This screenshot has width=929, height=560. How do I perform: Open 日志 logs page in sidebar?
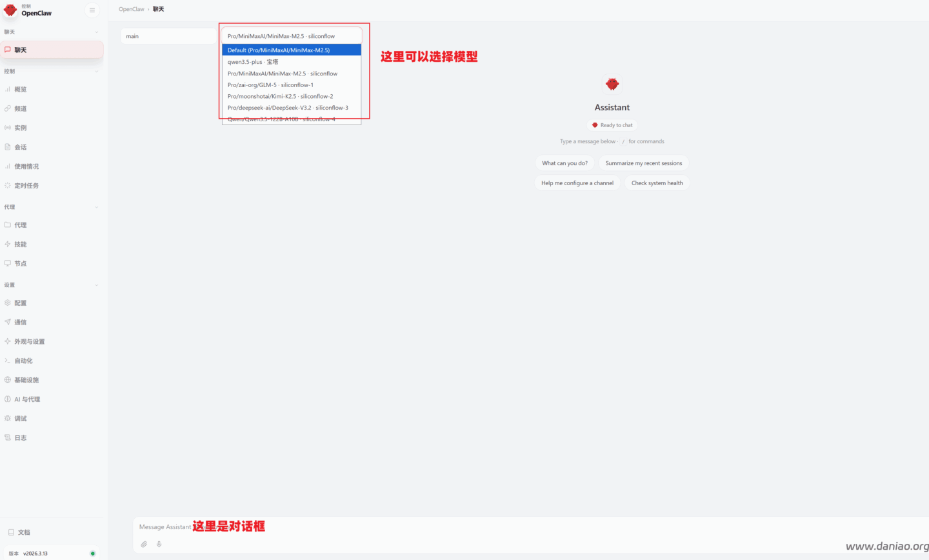(21, 438)
